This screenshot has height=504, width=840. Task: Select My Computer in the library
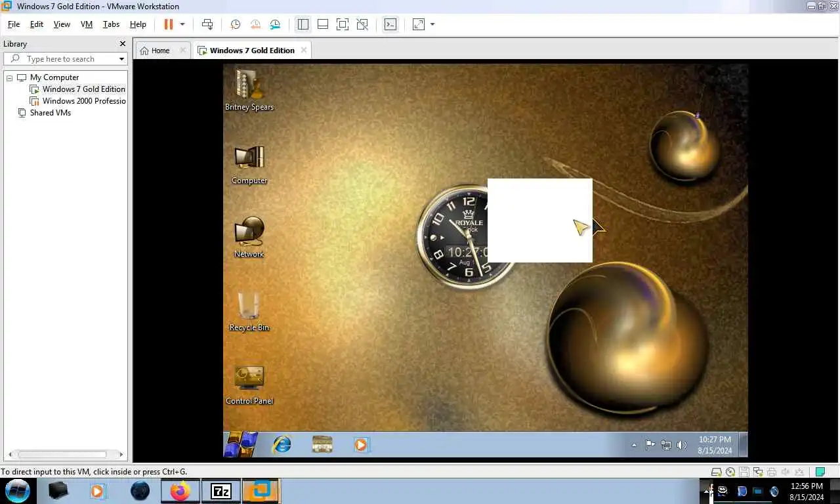click(54, 77)
